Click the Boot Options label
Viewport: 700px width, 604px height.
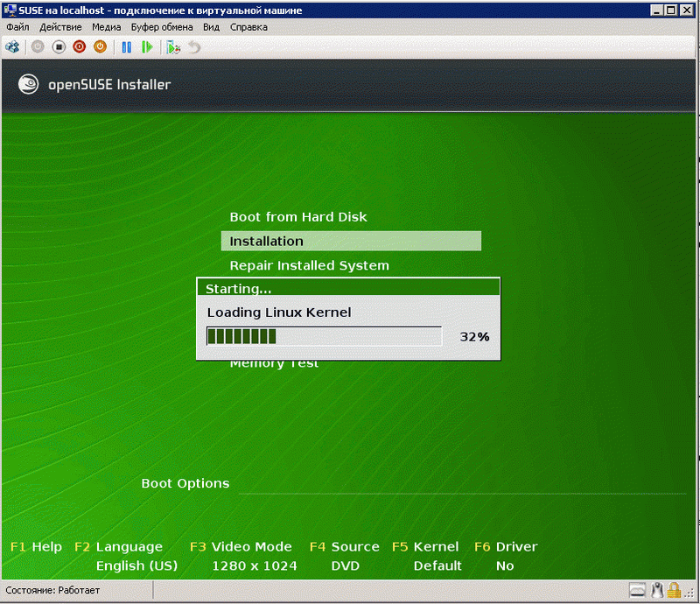[185, 483]
